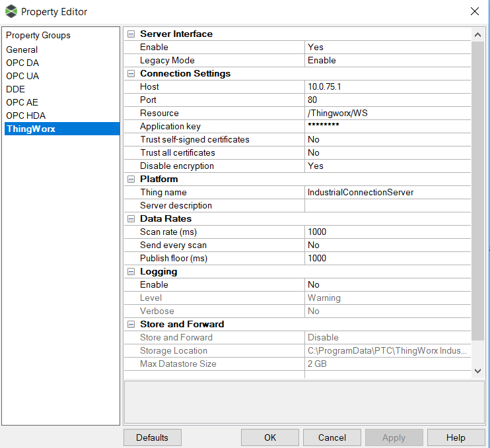Image resolution: width=490 pixels, height=448 pixels.
Task: Click the scrollbar down arrow
Action: tap(477, 371)
